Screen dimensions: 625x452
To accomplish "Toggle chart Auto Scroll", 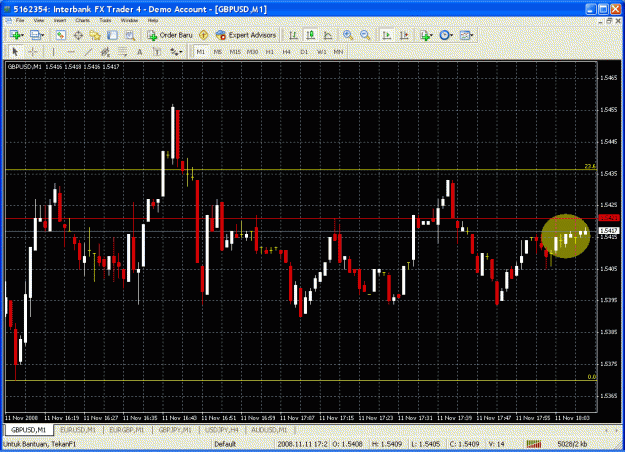I will coord(386,35).
